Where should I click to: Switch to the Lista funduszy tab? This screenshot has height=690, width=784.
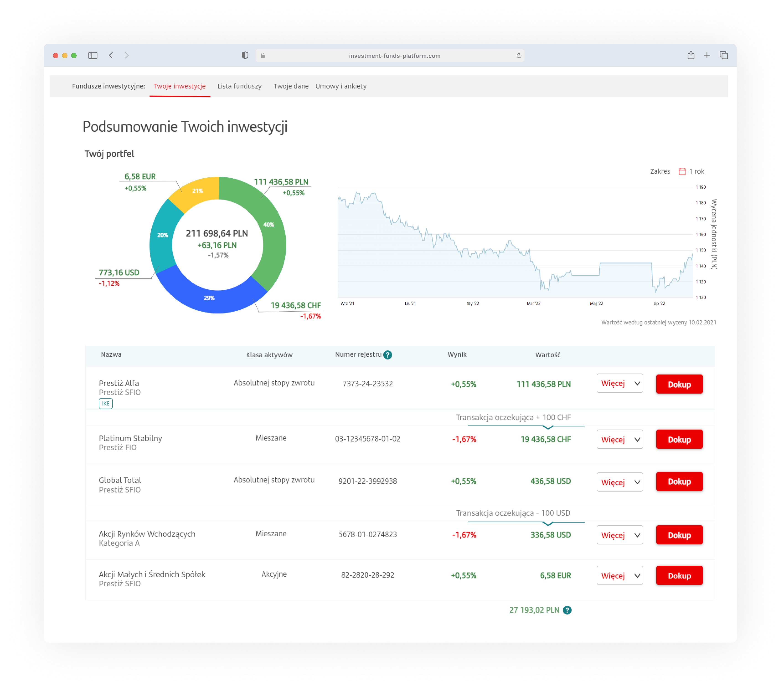click(240, 86)
